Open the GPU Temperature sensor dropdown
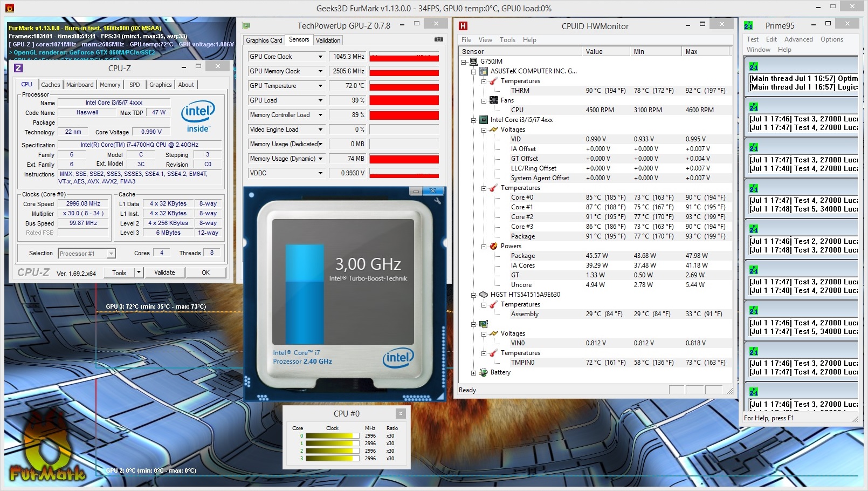The height and width of the screenshot is (491, 868). [x=320, y=86]
